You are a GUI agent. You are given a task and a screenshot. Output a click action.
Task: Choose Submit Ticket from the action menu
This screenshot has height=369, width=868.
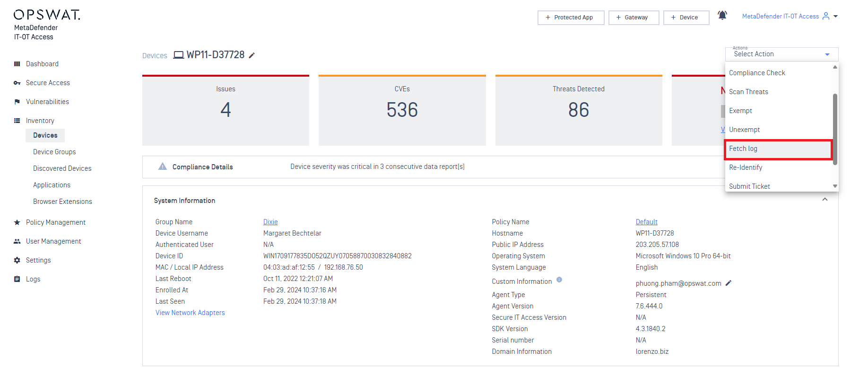pos(779,186)
